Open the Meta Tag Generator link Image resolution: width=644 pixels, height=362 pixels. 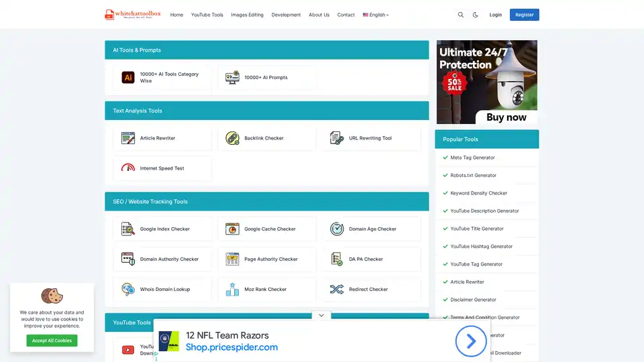tap(472, 158)
